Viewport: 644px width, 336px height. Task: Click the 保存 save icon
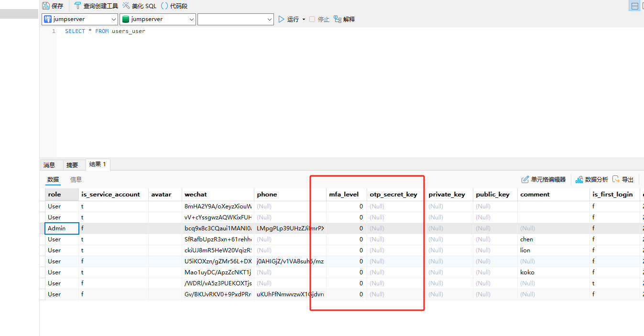(x=46, y=6)
